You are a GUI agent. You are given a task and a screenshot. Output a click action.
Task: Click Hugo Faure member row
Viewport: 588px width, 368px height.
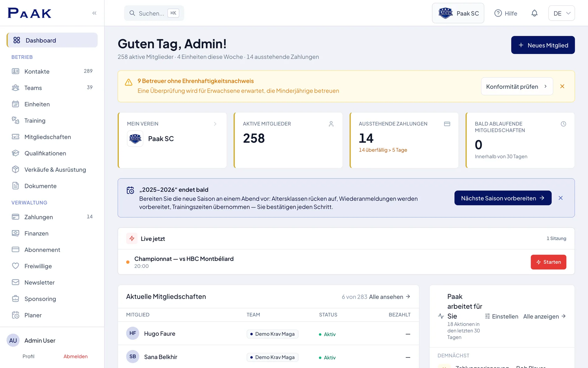click(268, 334)
